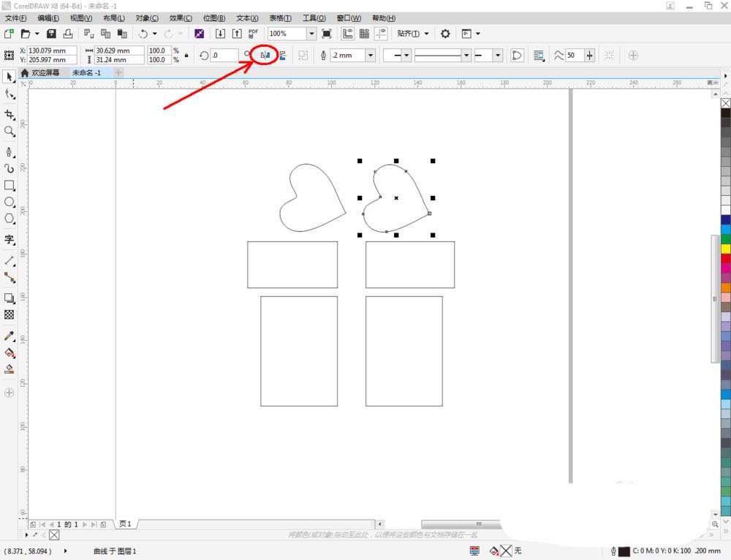
Task: Select the Smart Fill tool
Action: (x=9, y=369)
